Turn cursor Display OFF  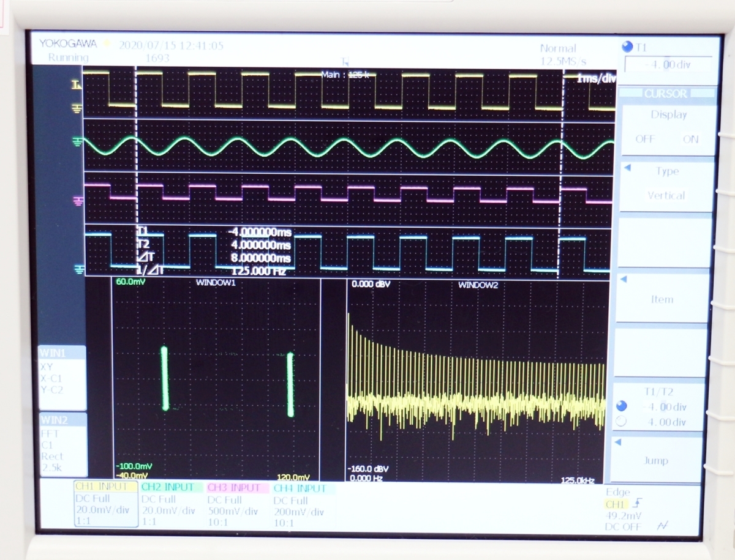click(x=644, y=139)
